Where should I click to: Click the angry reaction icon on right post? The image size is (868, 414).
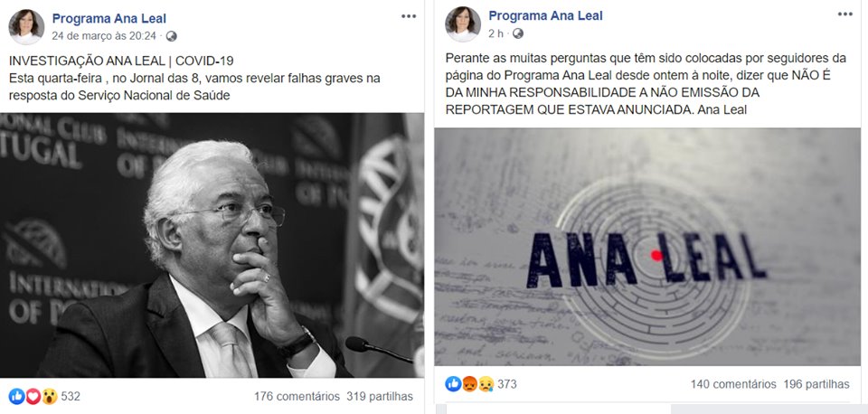click(x=469, y=383)
